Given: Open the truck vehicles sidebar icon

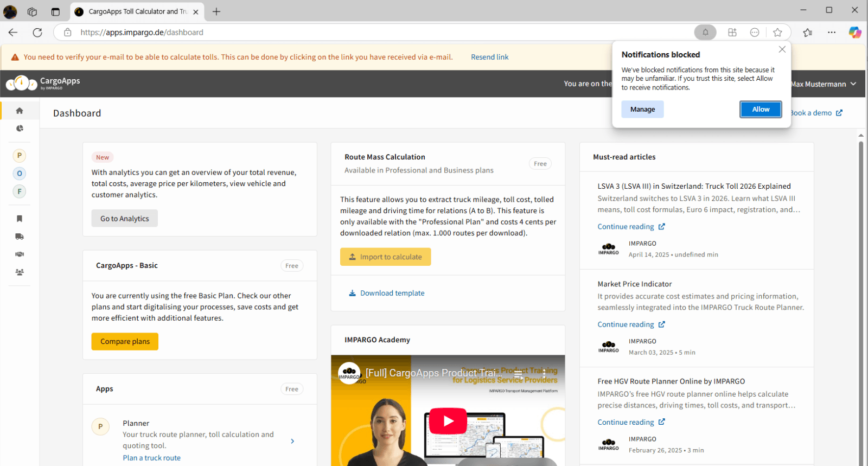Looking at the screenshot, I should [x=20, y=237].
